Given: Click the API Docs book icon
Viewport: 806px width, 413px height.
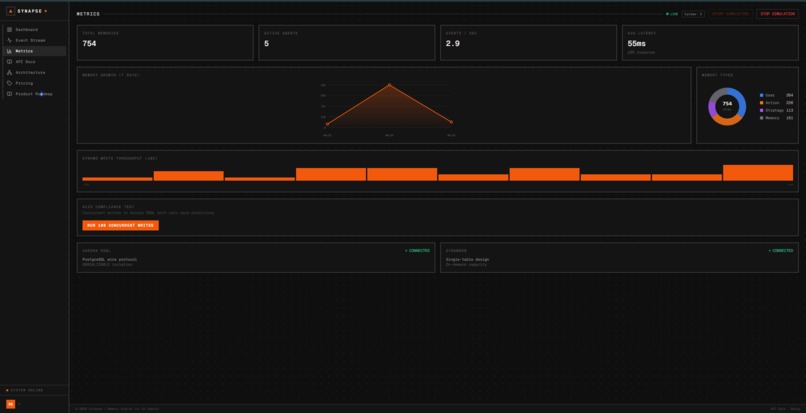Looking at the screenshot, I should (9, 62).
